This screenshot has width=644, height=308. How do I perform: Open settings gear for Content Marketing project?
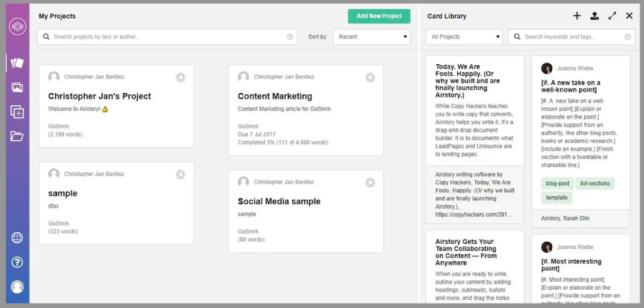[x=370, y=77]
